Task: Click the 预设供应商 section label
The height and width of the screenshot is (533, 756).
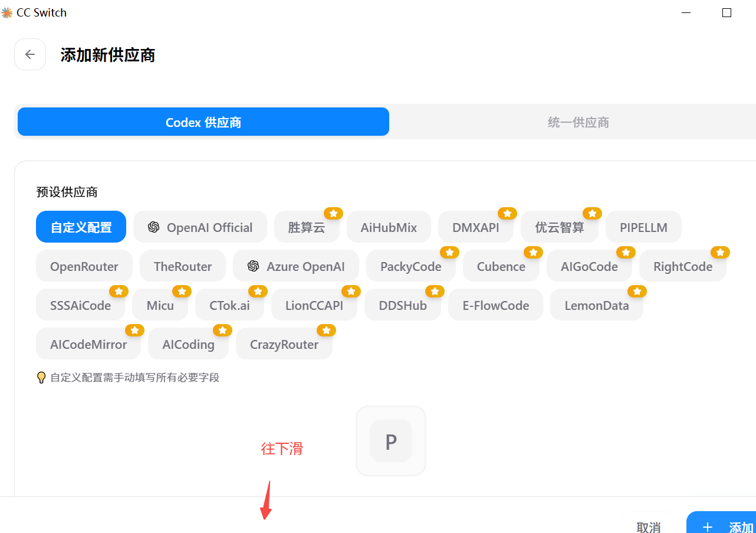Action: 67,192
